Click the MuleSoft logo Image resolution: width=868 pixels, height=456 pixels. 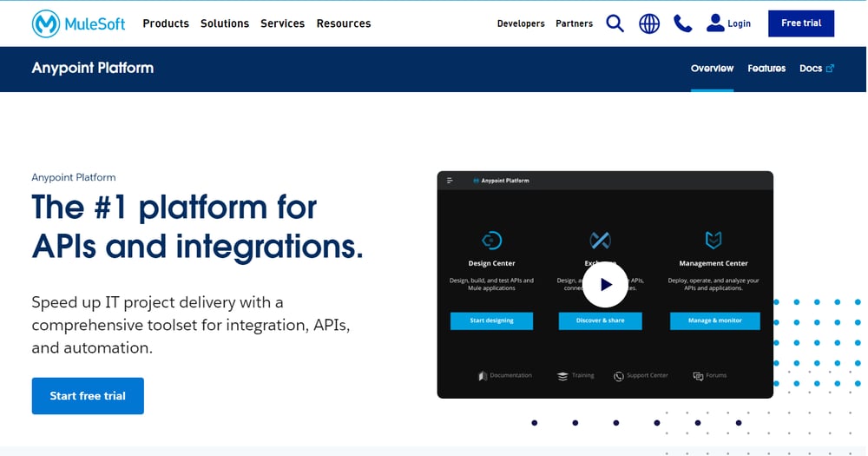pyautogui.click(x=79, y=23)
